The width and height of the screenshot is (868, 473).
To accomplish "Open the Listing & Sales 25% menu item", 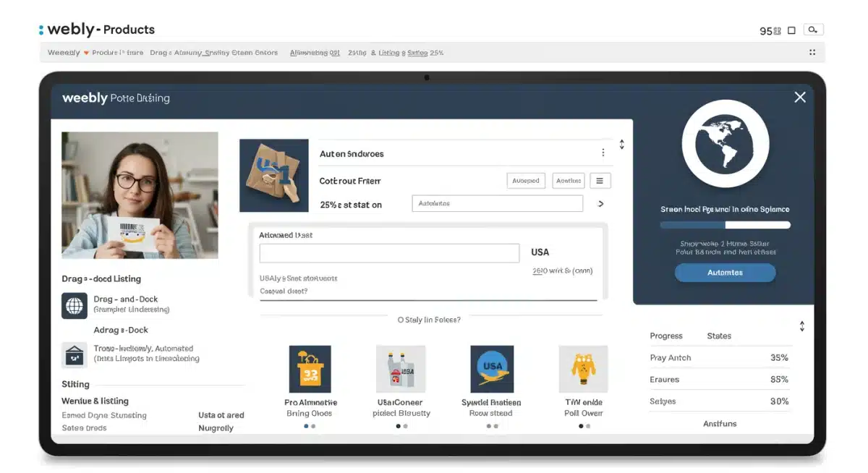I will (409, 52).
